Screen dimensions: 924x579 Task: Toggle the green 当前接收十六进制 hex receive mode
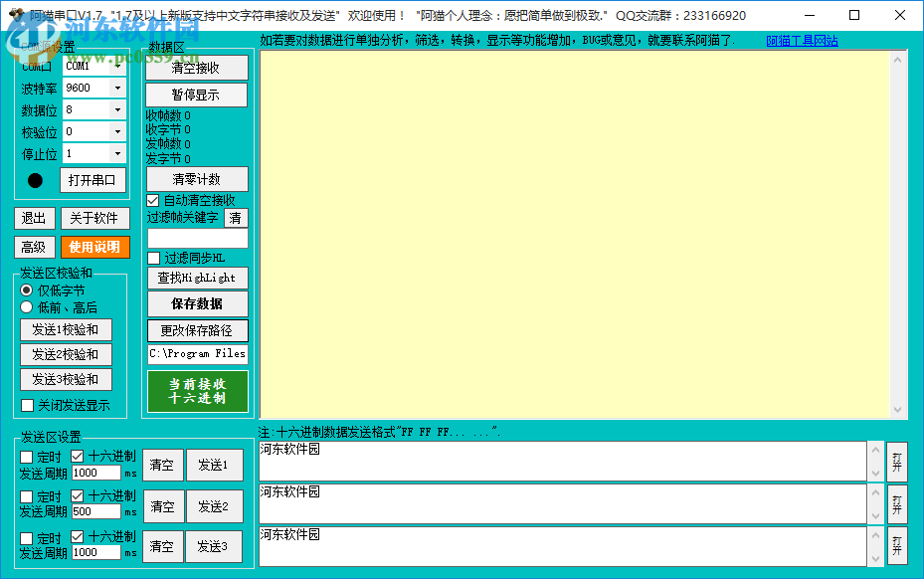tap(197, 391)
